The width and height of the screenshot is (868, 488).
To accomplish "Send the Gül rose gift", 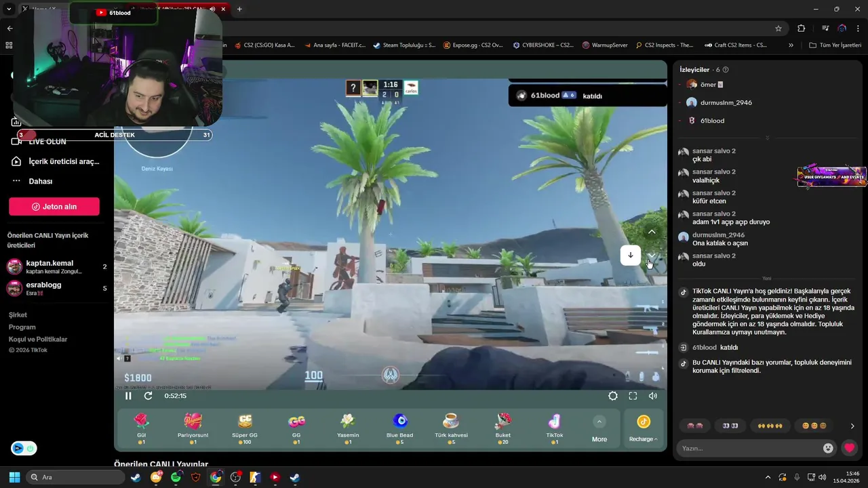I will (x=141, y=428).
